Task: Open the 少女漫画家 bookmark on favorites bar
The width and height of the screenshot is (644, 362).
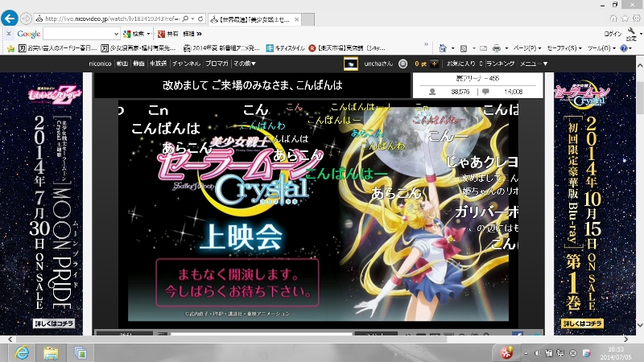Action: click(x=138, y=48)
